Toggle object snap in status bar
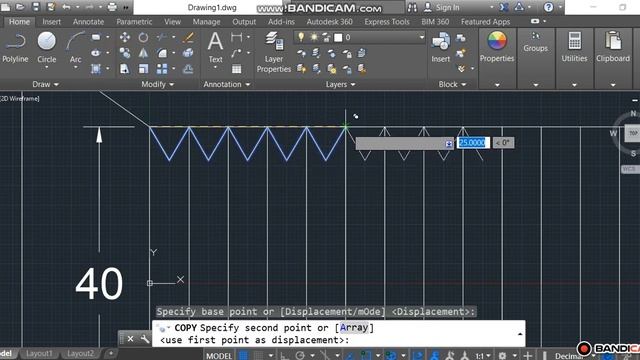The width and height of the screenshot is (640, 360). (366, 356)
